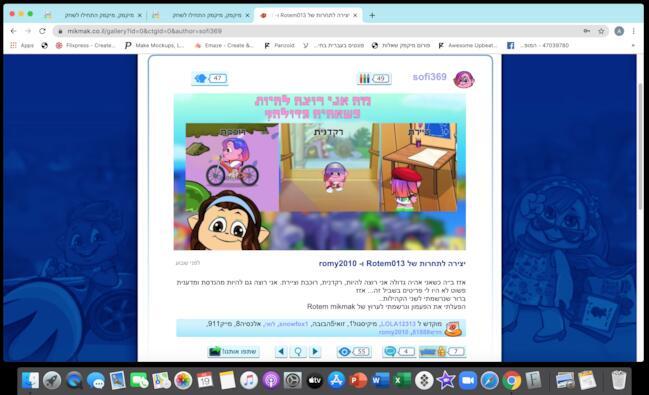Click the eye views counter showing 55
The height and width of the screenshot is (395, 649).
point(354,352)
